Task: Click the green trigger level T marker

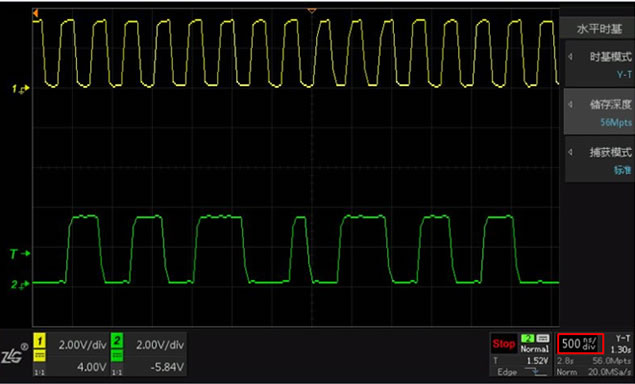Action: click(x=20, y=254)
